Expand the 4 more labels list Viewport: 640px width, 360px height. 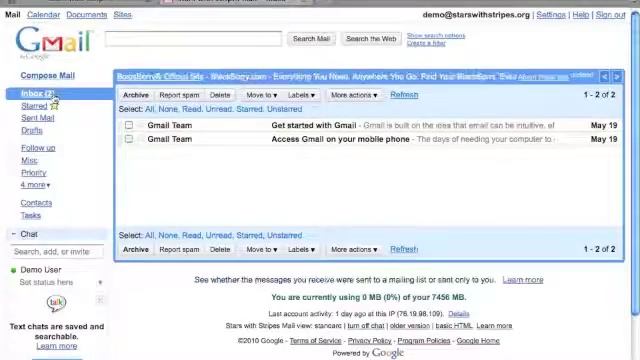click(x=35, y=185)
